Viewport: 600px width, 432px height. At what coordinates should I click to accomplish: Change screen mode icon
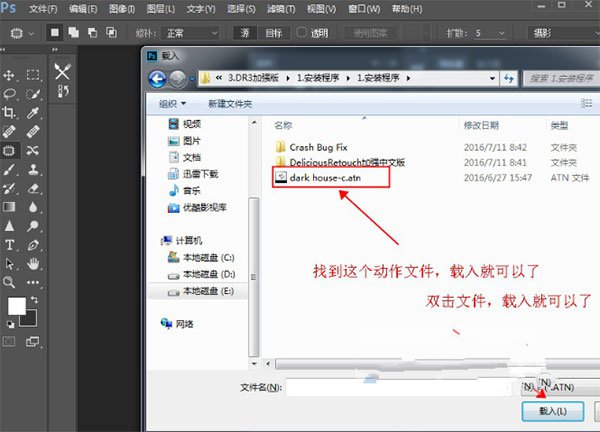33,341
